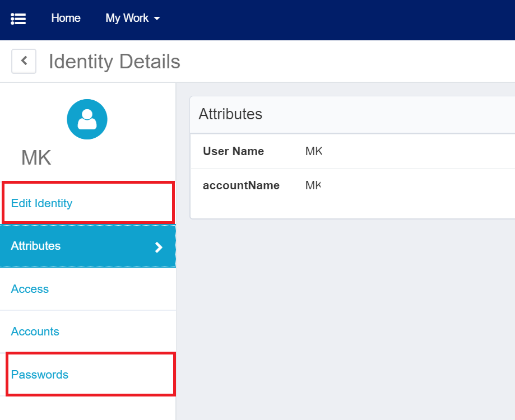Image resolution: width=515 pixels, height=420 pixels.
Task: Select the MK value beside User Name
Action: 313,151
